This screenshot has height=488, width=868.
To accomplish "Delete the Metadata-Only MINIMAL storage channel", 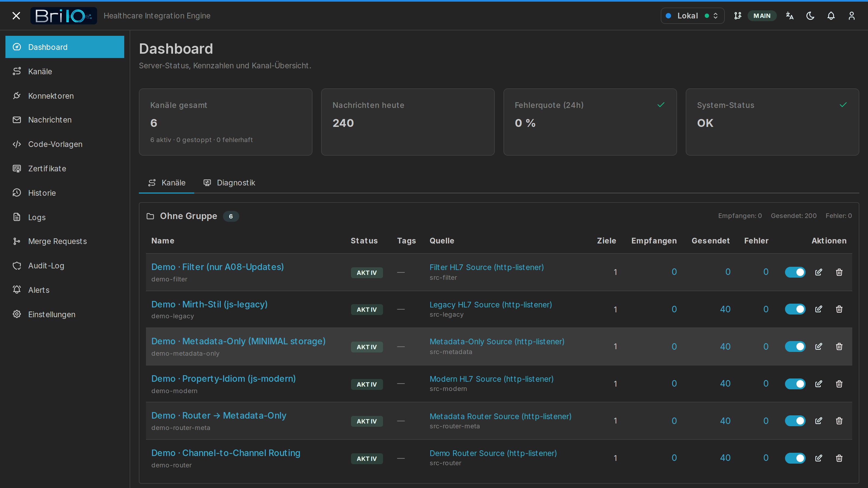I will point(839,346).
